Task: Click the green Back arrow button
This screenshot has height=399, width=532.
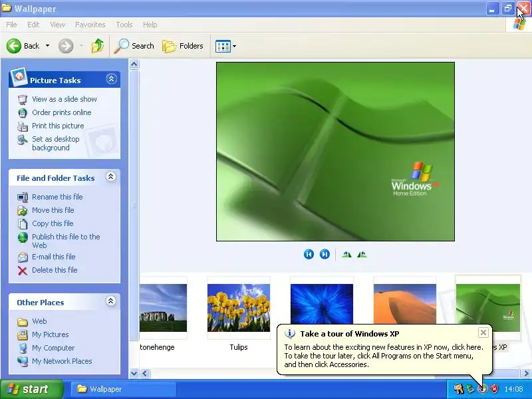Action: 14,46
